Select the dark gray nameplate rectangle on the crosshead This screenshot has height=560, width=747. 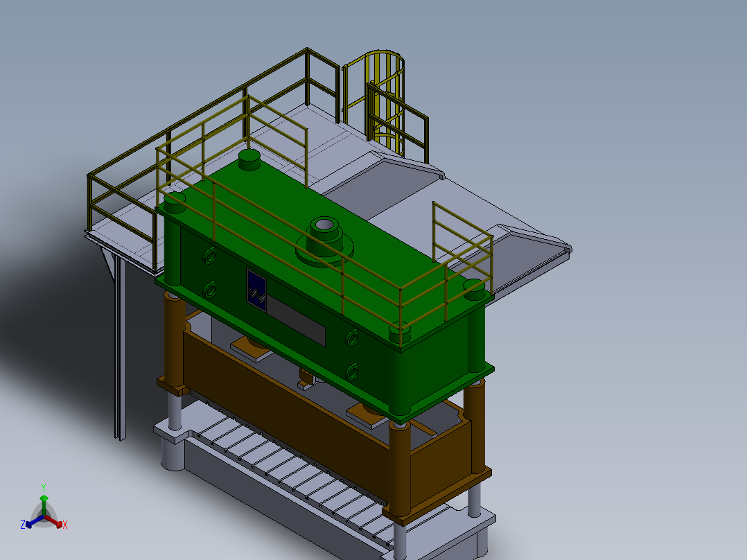(295, 319)
